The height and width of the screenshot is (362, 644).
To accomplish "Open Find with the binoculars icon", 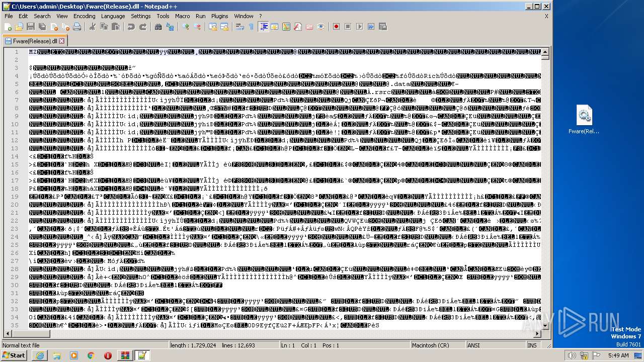I will (x=158, y=27).
